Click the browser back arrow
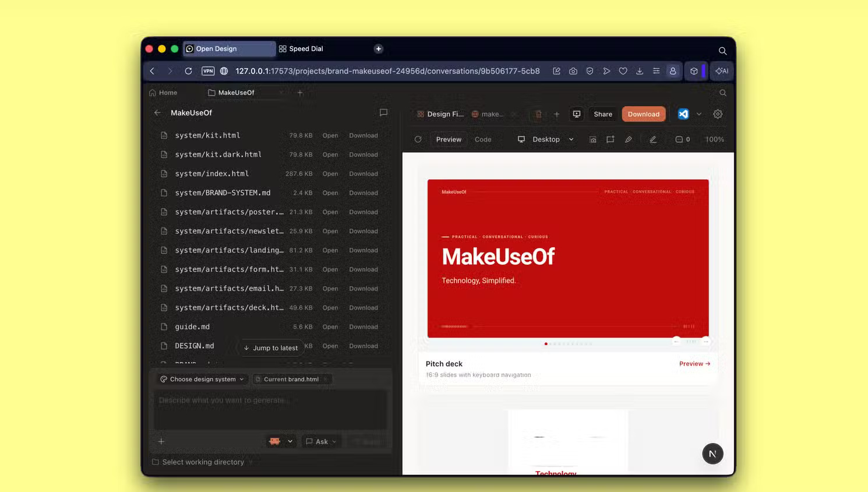 [152, 71]
